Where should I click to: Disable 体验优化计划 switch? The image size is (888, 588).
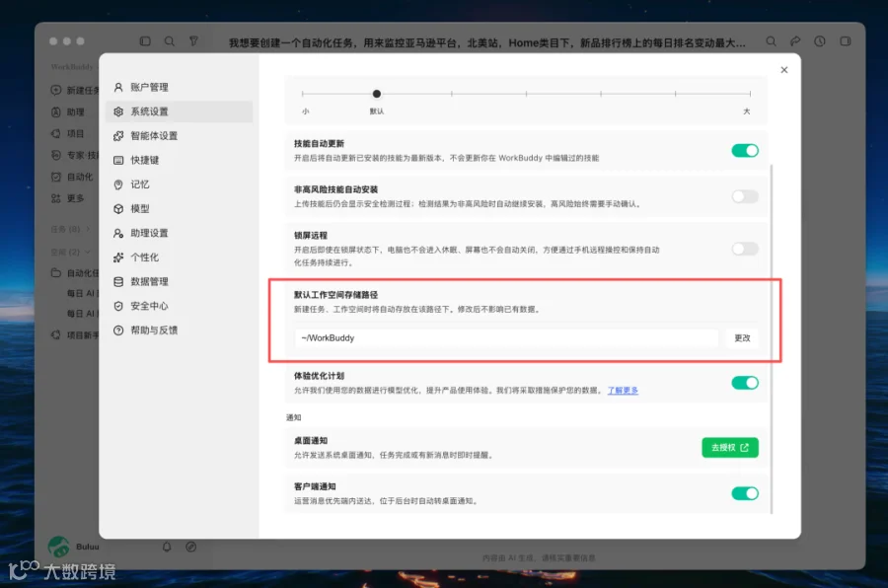point(745,383)
